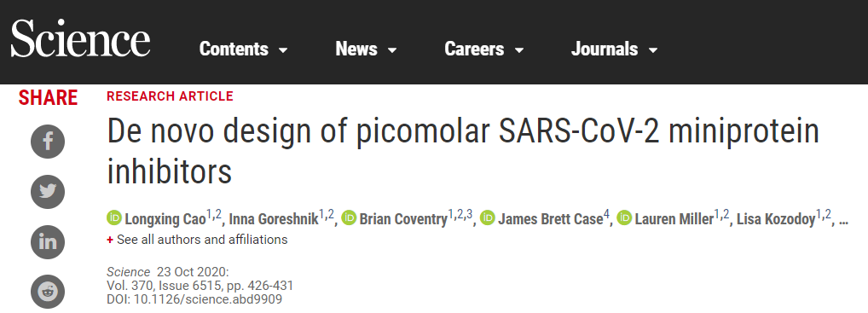Click the authors ellipsis to show more
The image size is (868, 313).
[843, 220]
